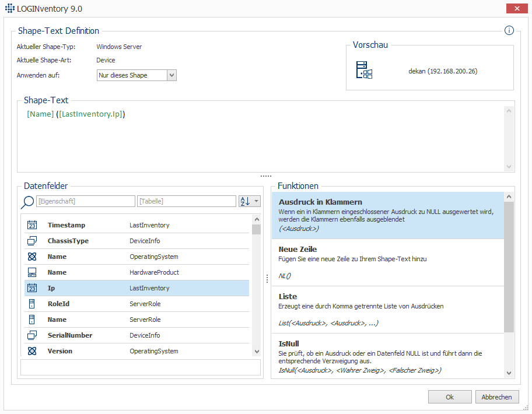Screen dimensions: 532x414
Task: Click the Shape-Text editor scrollbar down arrow
Action: pyautogui.click(x=509, y=167)
